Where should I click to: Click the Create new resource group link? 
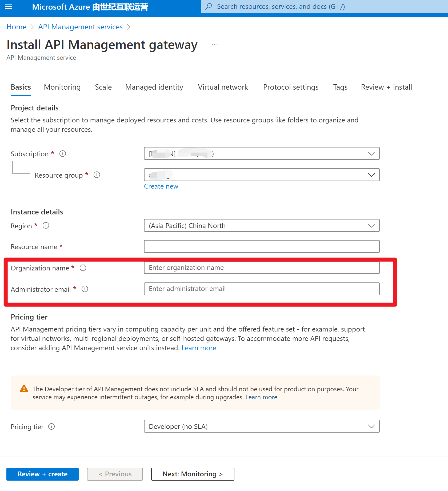click(161, 186)
